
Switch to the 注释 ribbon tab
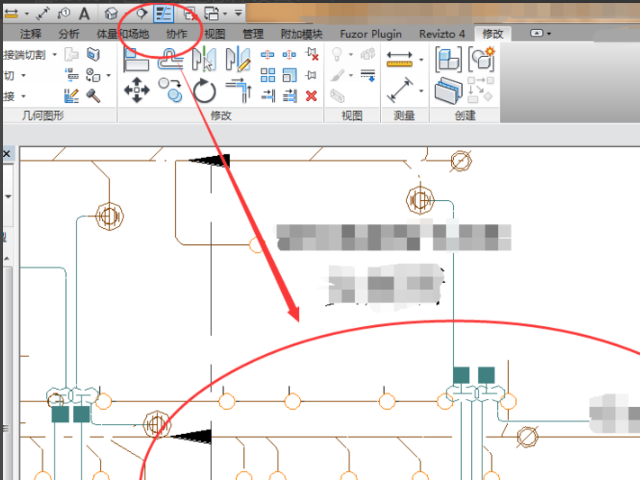[31, 34]
